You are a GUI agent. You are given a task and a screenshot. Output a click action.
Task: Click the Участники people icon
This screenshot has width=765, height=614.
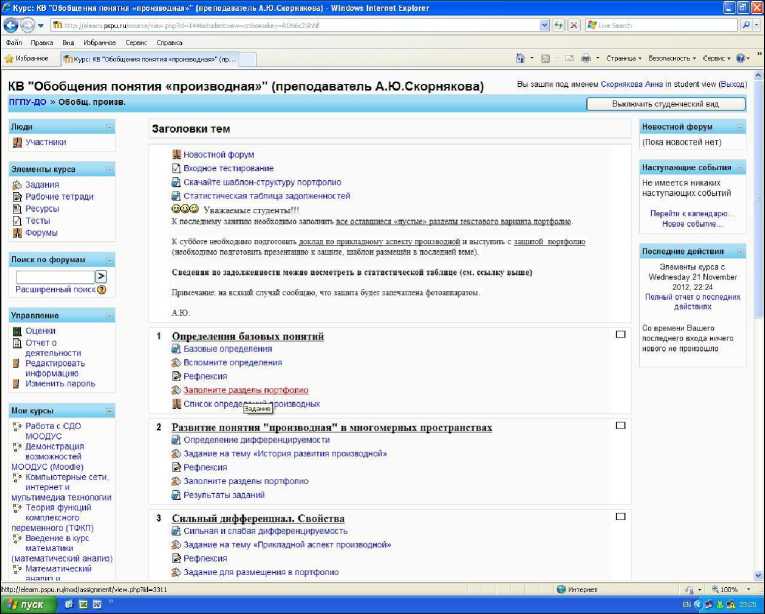click(17, 143)
